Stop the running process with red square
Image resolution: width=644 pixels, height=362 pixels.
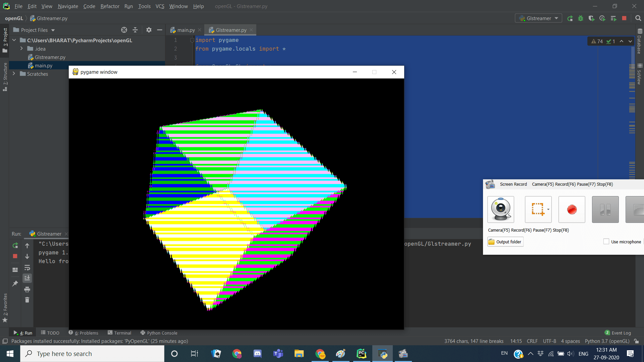tap(624, 18)
